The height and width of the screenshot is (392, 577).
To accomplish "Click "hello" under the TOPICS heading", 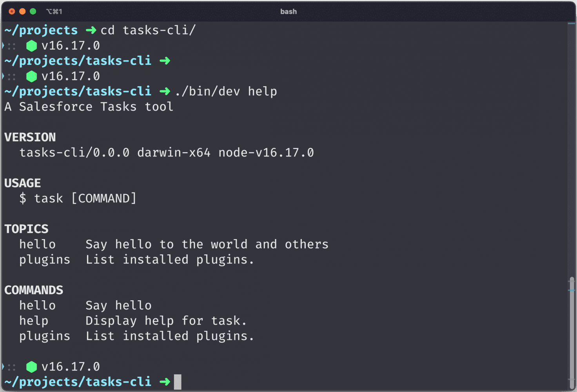I will coord(38,245).
